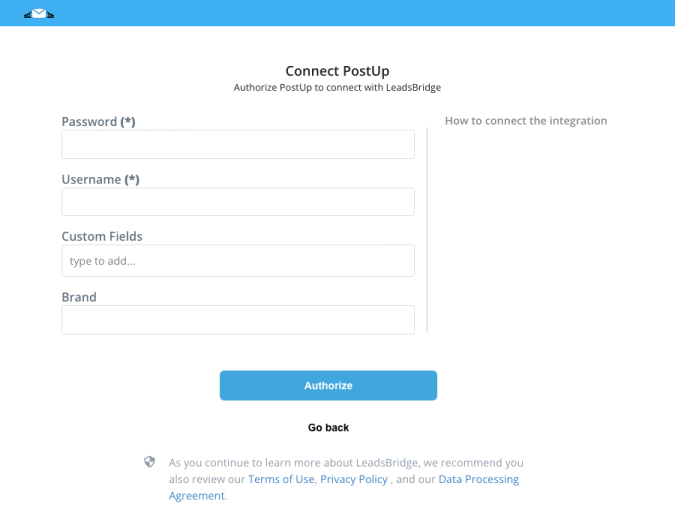The width and height of the screenshot is (675, 525).
Task: Click the blue top header bar
Action: tap(338, 13)
